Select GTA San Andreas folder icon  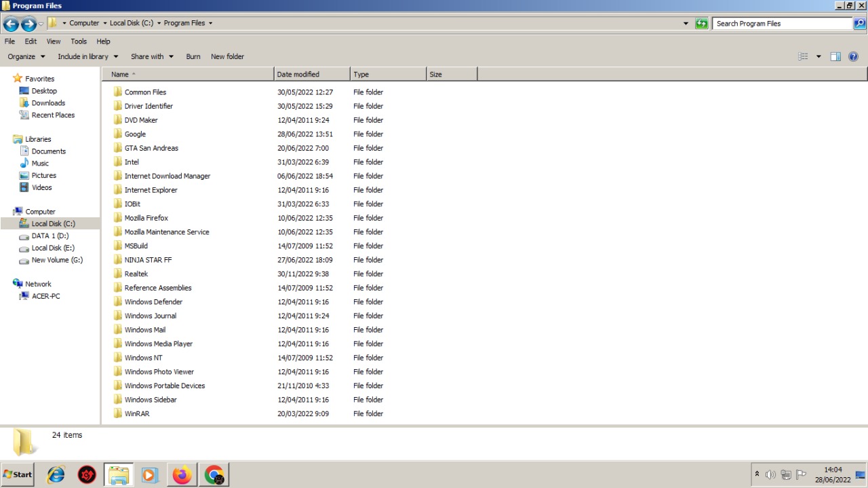pos(118,148)
